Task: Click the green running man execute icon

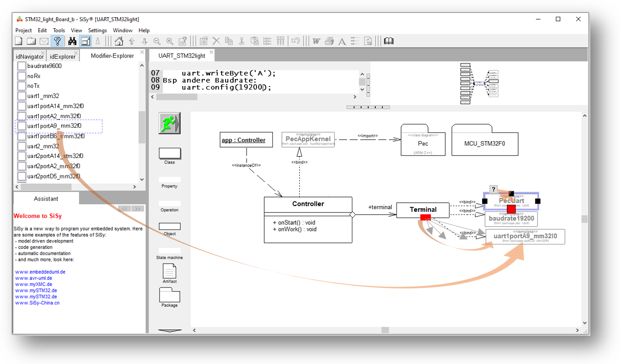Action: pos(169,123)
